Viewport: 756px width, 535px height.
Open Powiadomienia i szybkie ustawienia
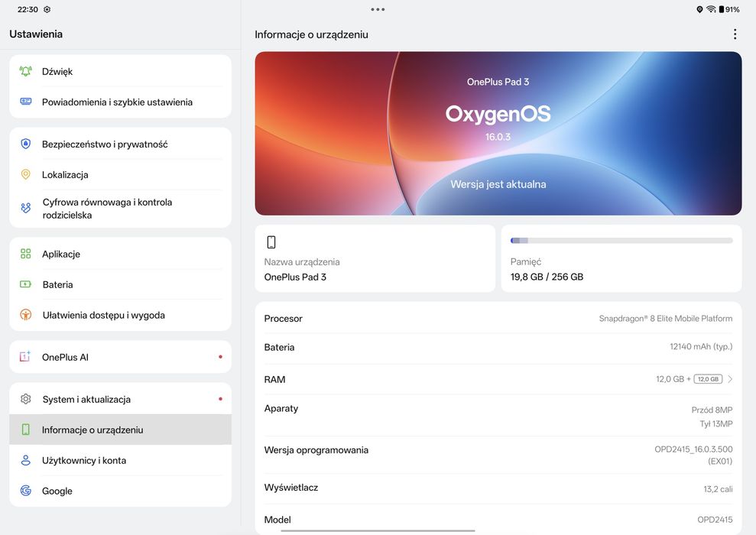(x=120, y=102)
